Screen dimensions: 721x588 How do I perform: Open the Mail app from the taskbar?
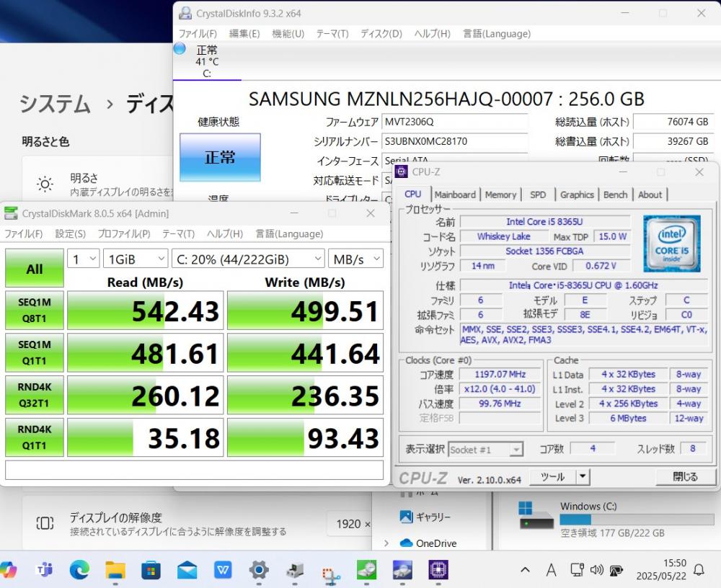[x=187, y=571]
